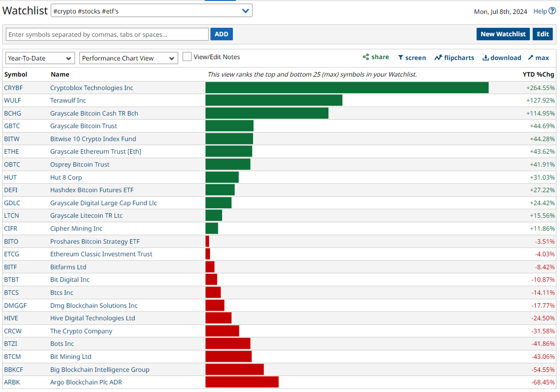Screen dimensions: 560x392
Task: Click Proshares Bitcoin Strategy ETF name
Action: (x=95, y=241)
